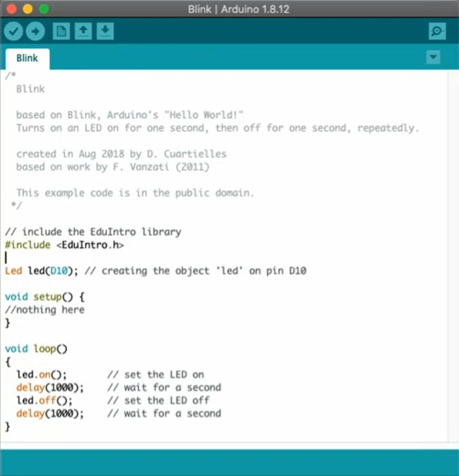Place cursor on led.off(); statement
459x476 pixels.
point(44,401)
